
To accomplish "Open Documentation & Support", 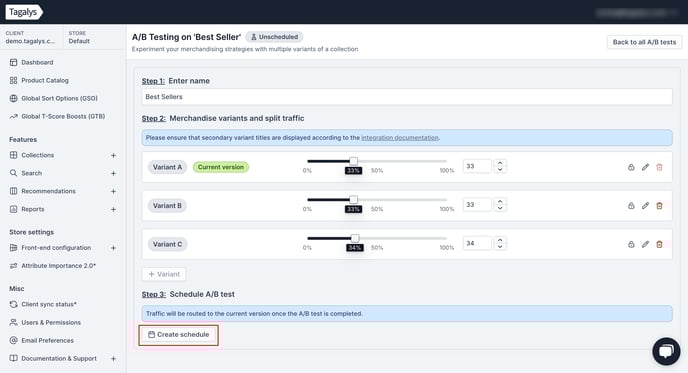I will [59, 359].
